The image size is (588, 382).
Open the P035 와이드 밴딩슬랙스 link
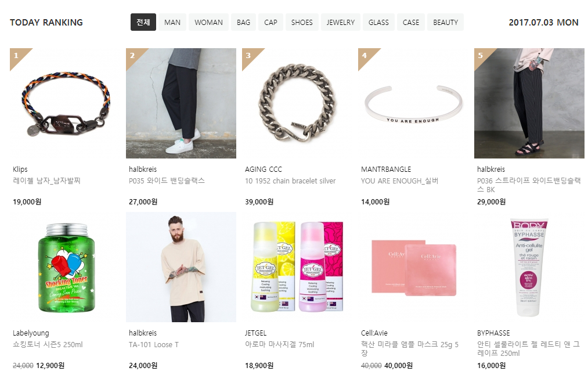pyautogui.click(x=167, y=181)
